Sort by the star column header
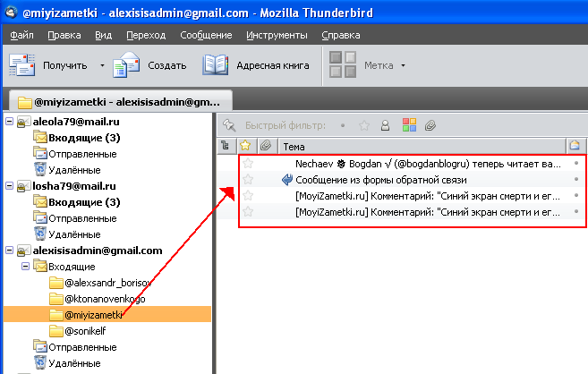This screenshot has height=374, width=588. click(x=245, y=146)
